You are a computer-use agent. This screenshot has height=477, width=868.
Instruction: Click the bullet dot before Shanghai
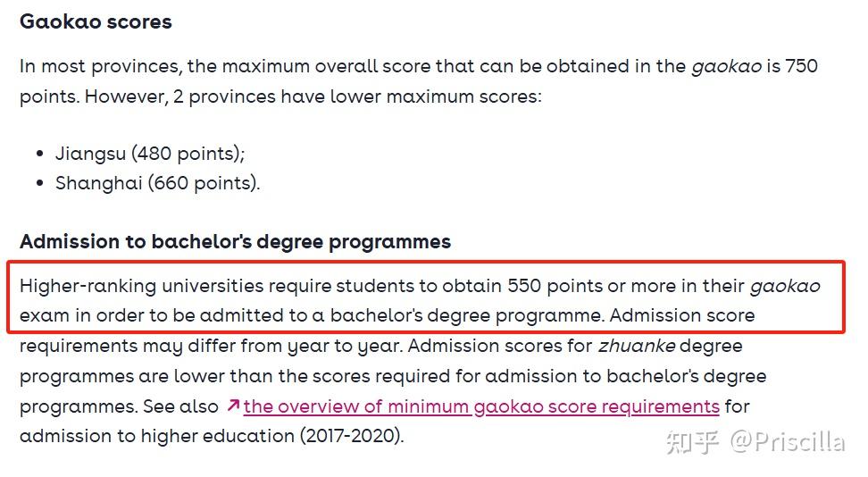(x=40, y=183)
